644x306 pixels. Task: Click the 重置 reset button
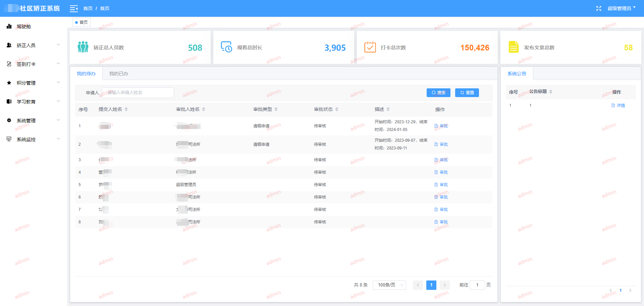tap(467, 93)
